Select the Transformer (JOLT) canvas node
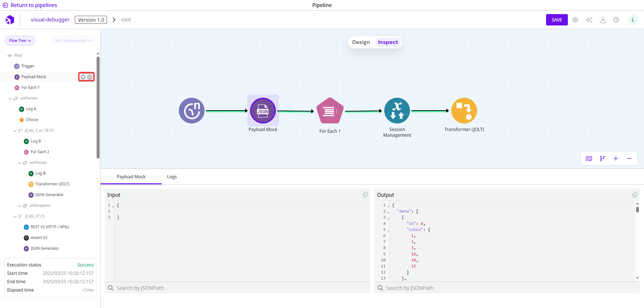 [464, 111]
